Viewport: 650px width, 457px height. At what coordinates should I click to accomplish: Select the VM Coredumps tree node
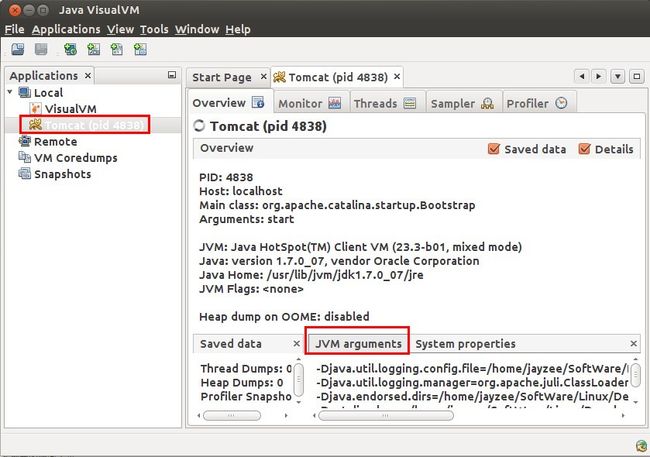click(75, 158)
